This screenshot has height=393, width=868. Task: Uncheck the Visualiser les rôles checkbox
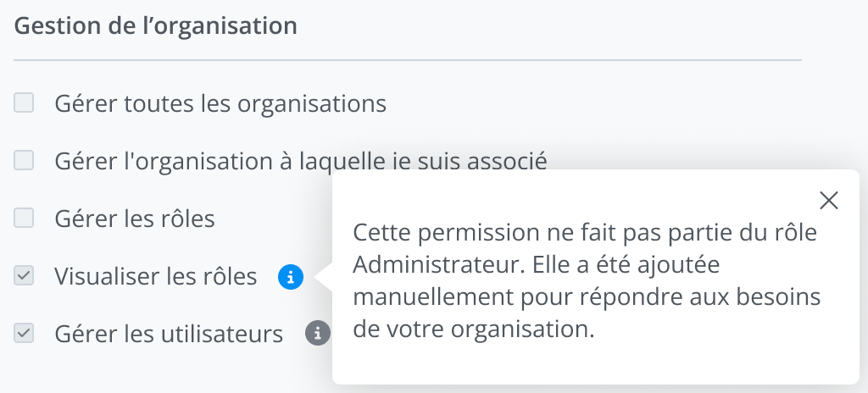[24, 275]
